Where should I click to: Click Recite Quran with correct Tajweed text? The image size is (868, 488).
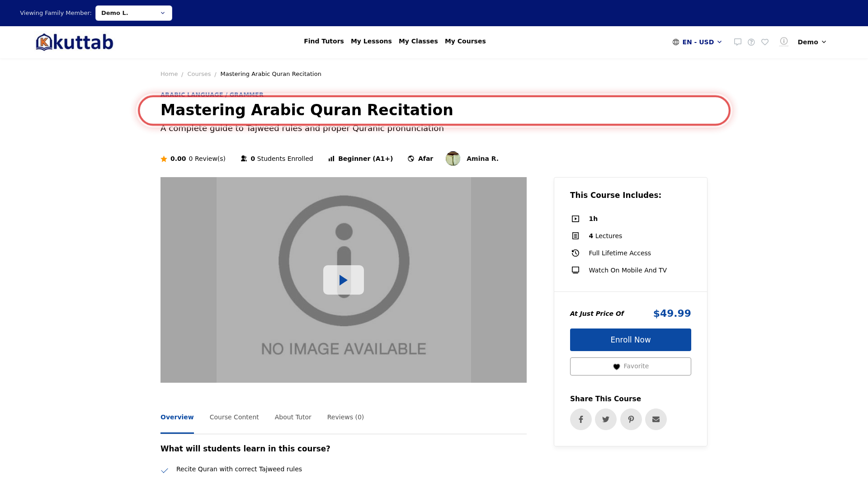coord(239,469)
